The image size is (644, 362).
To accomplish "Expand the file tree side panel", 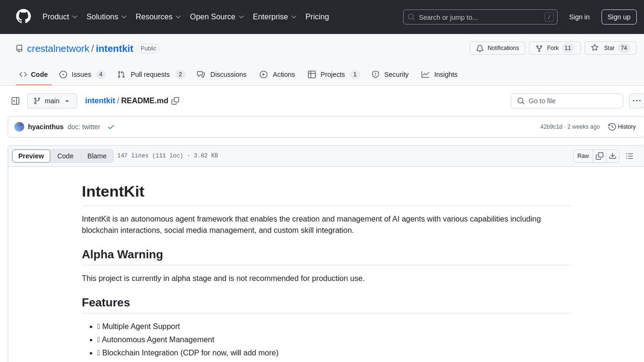I will pos(16,101).
